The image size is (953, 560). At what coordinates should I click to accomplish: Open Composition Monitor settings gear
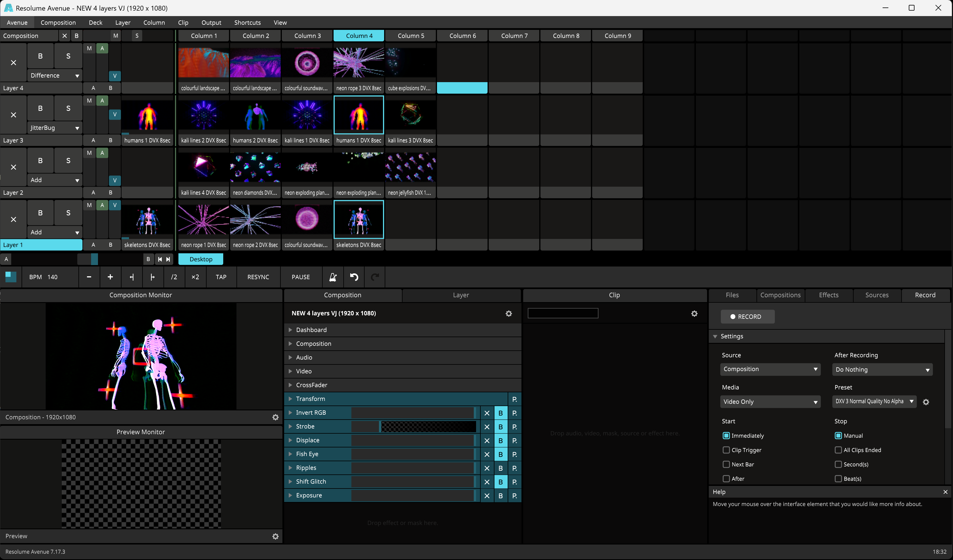click(x=275, y=417)
